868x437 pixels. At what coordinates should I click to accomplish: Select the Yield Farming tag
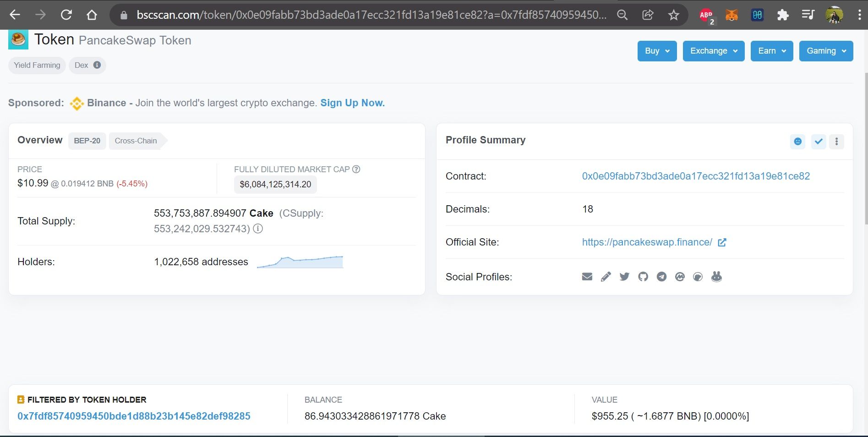coord(37,65)
